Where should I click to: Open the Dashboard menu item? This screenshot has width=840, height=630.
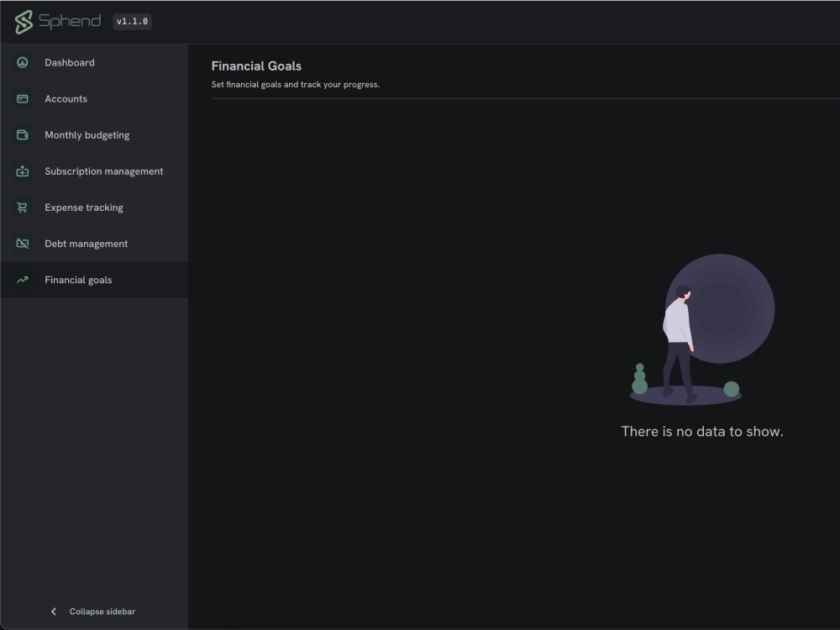94,63
